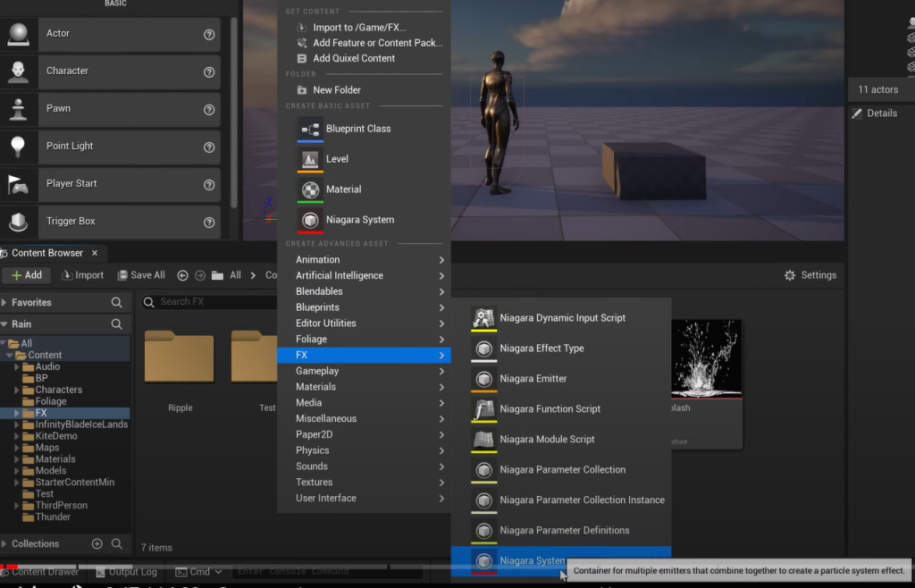Open the Details panel tab

click(874, 113)
